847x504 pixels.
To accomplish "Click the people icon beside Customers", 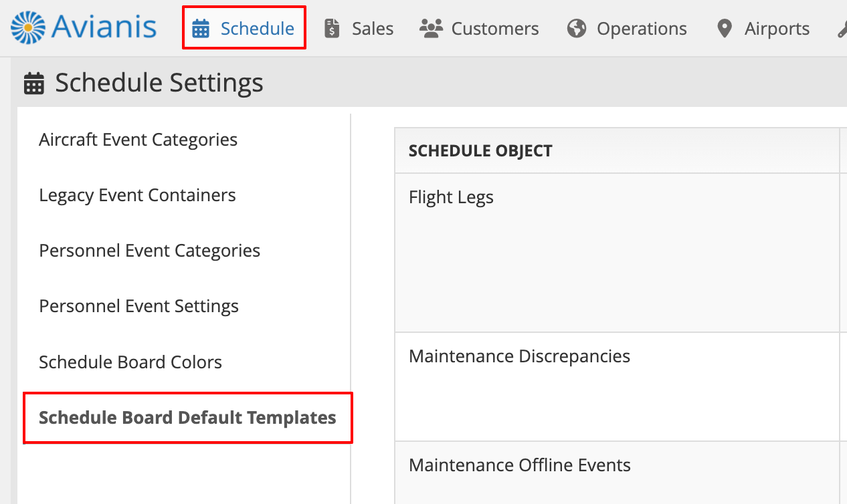I will point(431,28).
